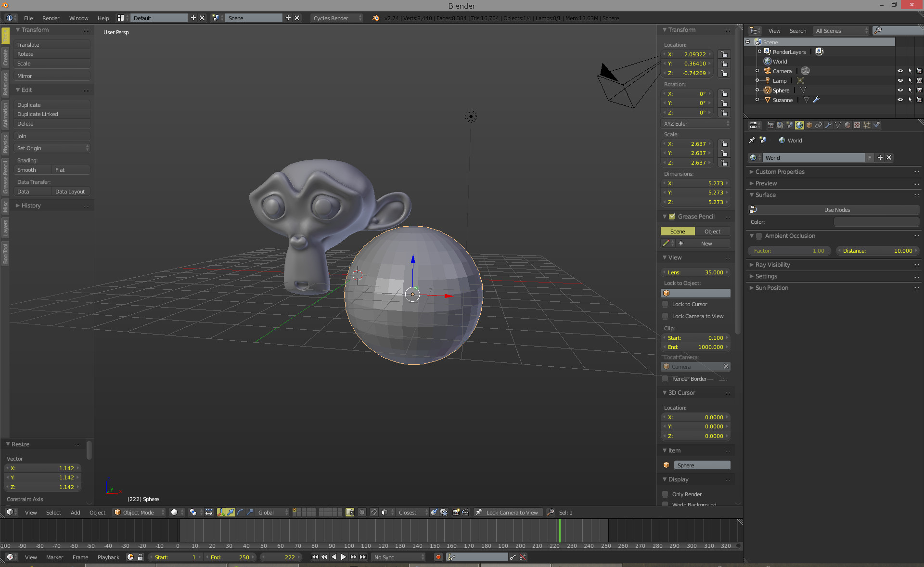Click the rotate manipulator arc icon
924x567 pixels.
pos(240,512)
